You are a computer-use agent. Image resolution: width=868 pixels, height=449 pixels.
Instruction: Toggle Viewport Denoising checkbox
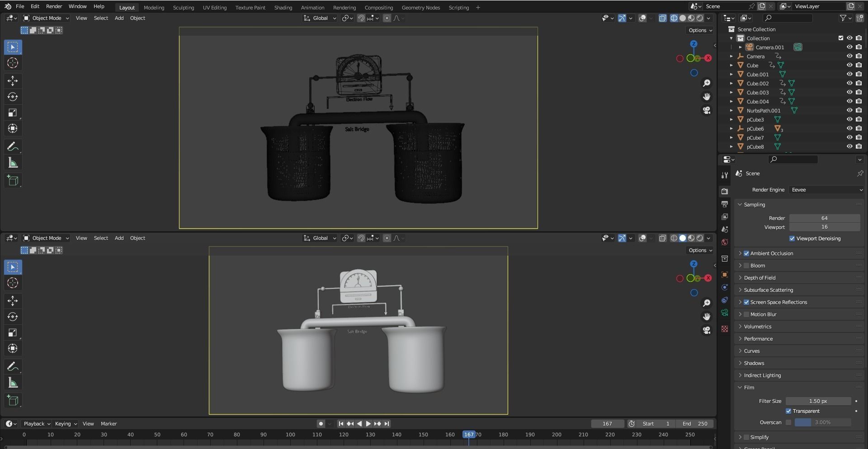tap(792, 239)
